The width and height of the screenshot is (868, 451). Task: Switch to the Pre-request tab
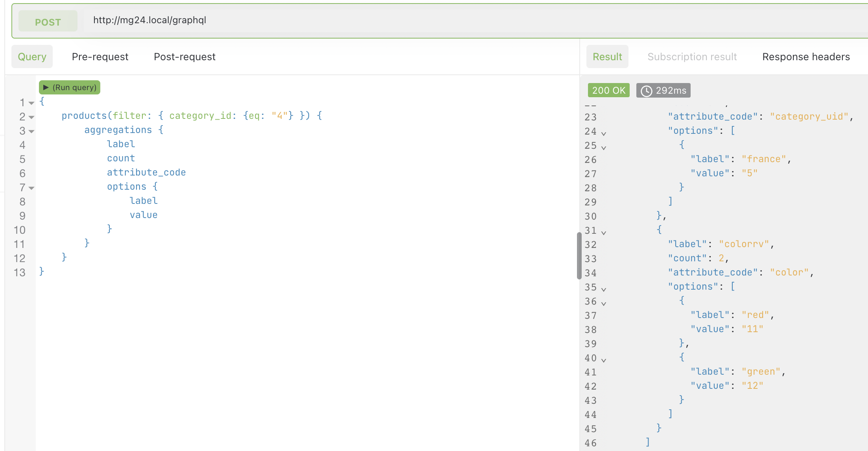coord(100,57)
